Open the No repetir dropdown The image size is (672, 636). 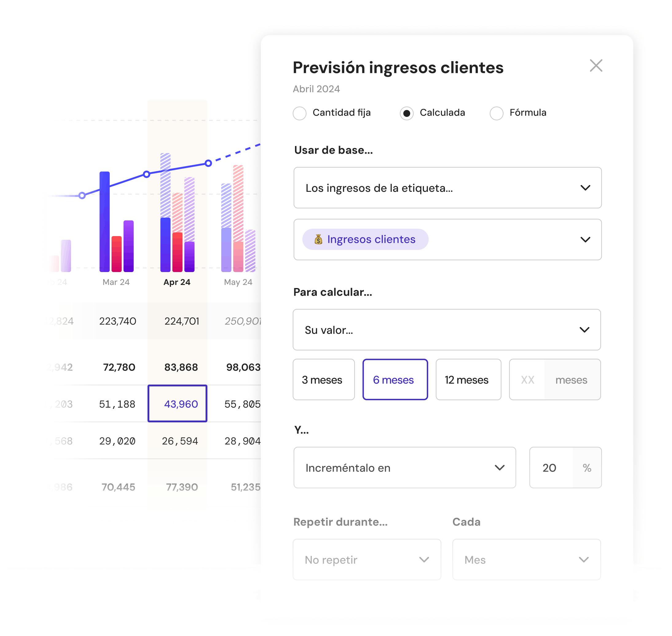[367, 559]
